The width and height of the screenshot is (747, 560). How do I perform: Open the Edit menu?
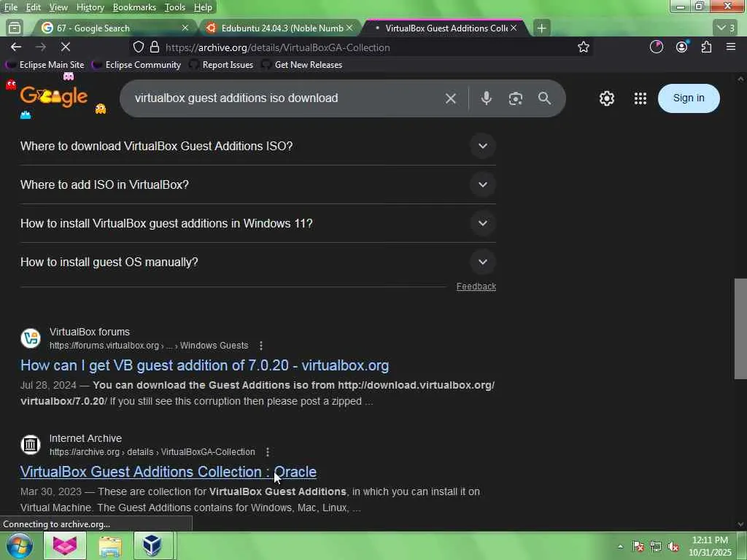click(x=33, y=7)
